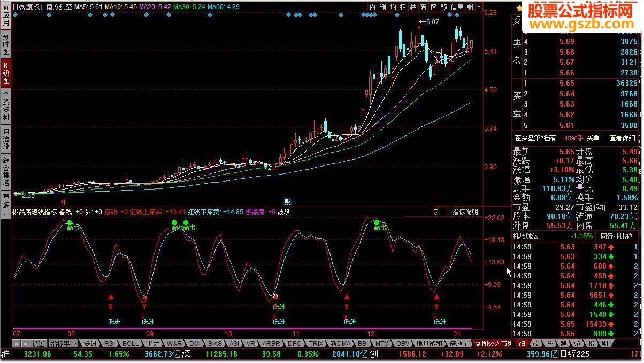The image size is (644, 363).
Task: Select the 财 finance tab in quote panel
Action: click(x=605, y=344)
